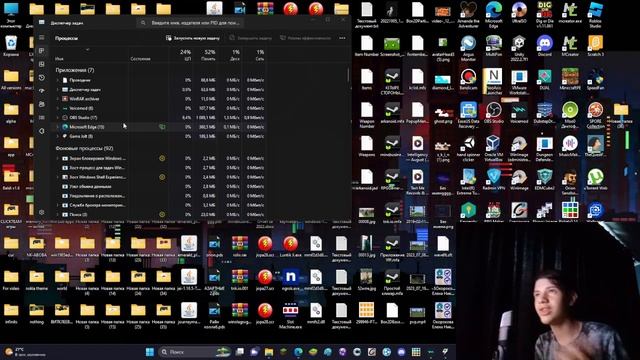This screenshot has height=360, width=640.
Task: Sort by the Состояние column header
Action: point(140,59)
